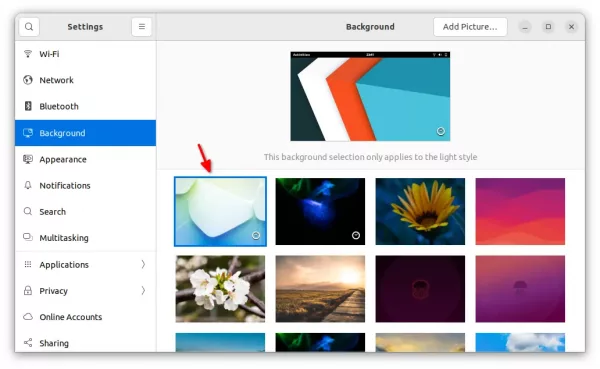The height and width of the screenshot is (369, 600).
Task: Switch to Appearance settings
Action: click(85, 159)
